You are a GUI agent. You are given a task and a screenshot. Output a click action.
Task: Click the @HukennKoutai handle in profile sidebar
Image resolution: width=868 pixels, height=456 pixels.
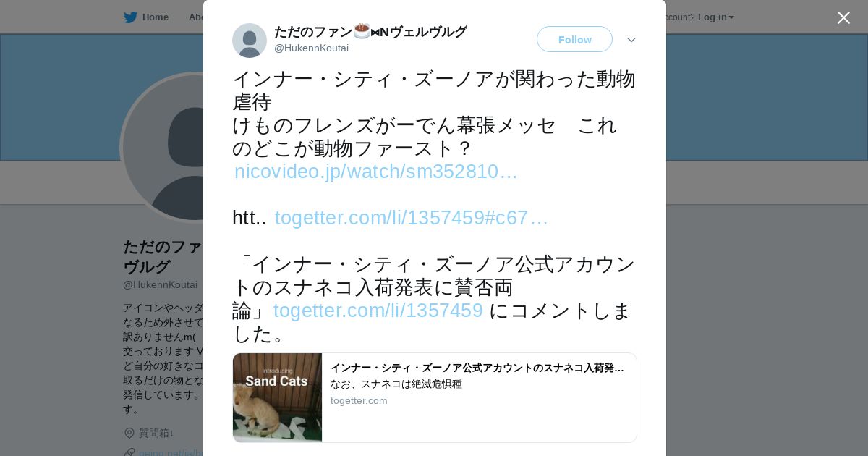point(160,285)
